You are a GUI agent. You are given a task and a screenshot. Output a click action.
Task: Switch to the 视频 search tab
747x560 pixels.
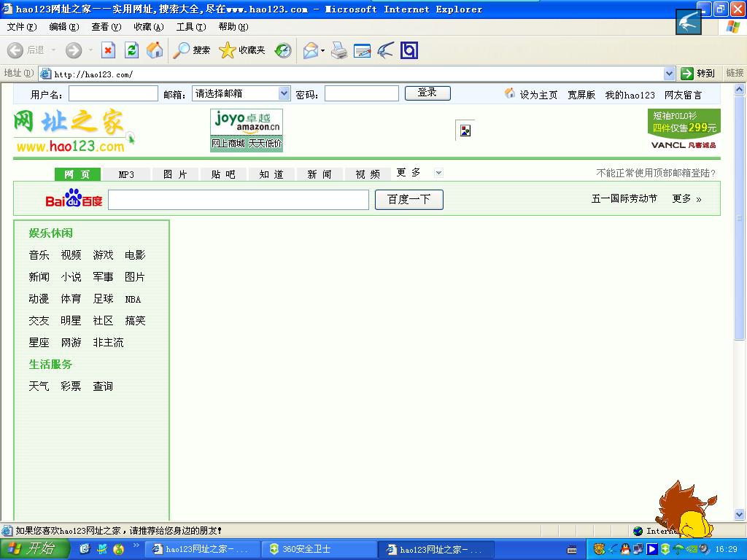pos(368,174)
